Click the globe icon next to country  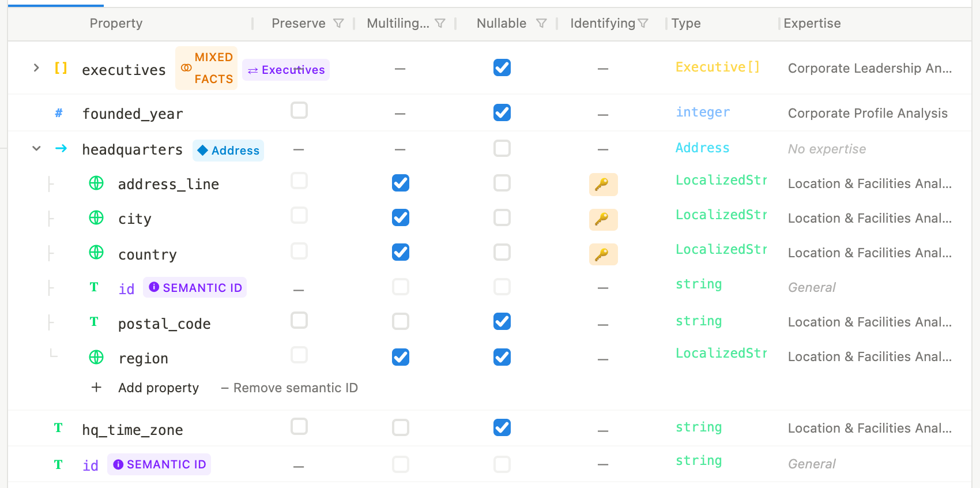pos(96,252)
